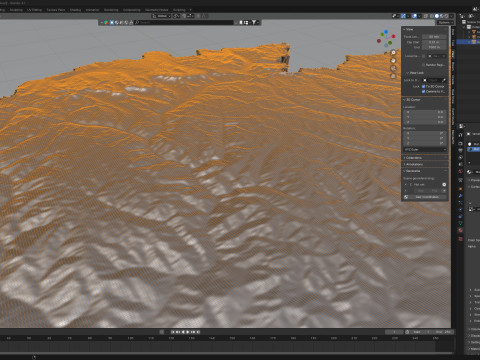
Task: Toggle X-ray display in viewport header
Action: [426, 16]
